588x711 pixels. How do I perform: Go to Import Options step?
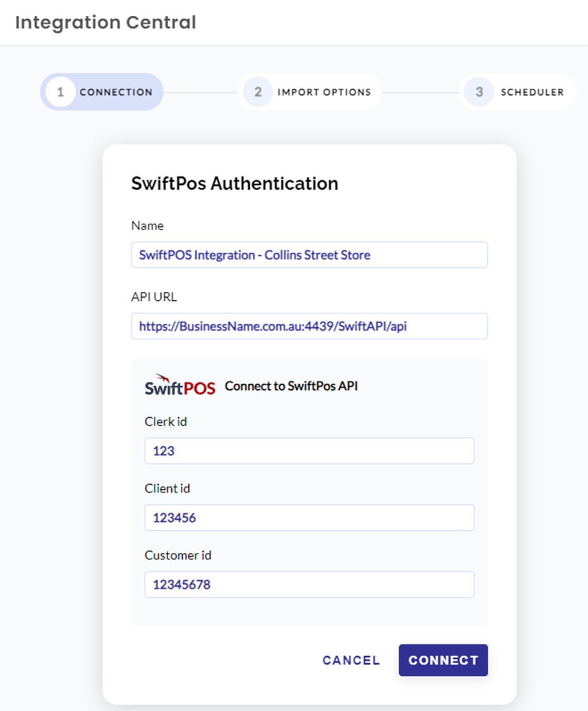(310, 92)
